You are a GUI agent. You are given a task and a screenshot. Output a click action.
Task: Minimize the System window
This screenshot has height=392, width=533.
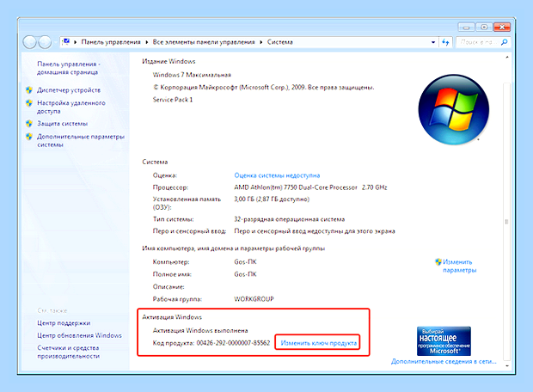coord(466,27)
